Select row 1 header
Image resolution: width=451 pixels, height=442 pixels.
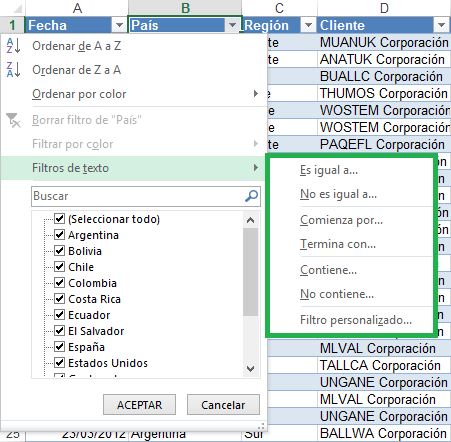click(12, 25)
